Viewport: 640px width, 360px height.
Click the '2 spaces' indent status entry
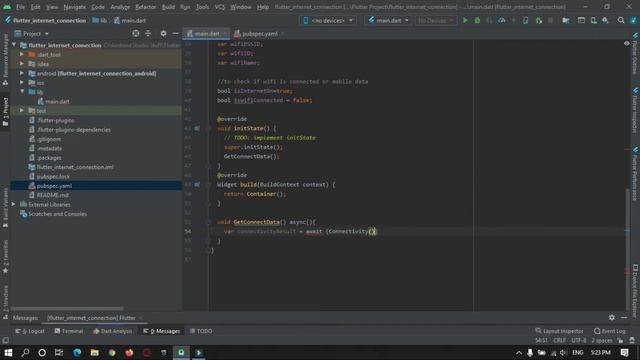tap(602, 340)
